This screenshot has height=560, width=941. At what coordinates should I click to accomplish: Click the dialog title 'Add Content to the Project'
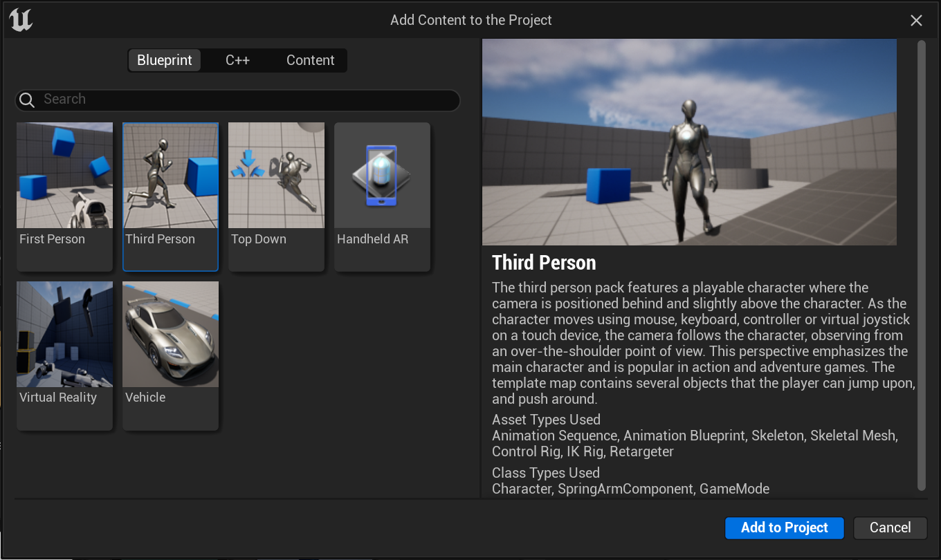471,20
